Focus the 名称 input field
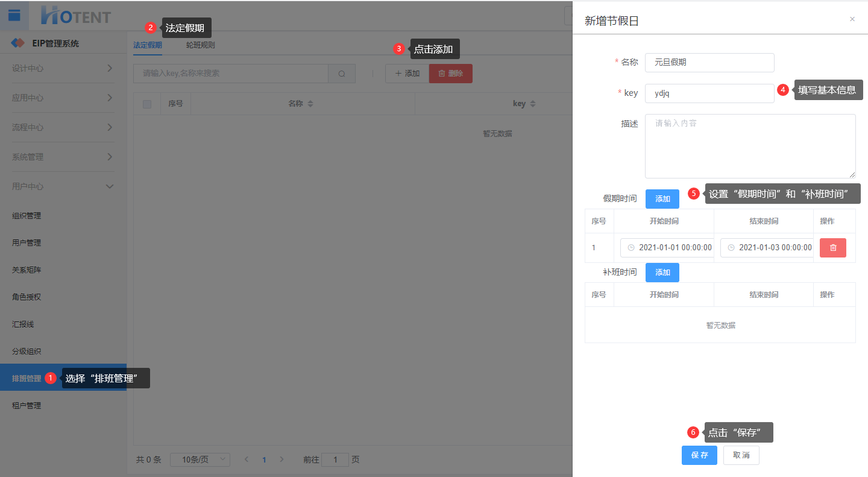 click(709, 62)
